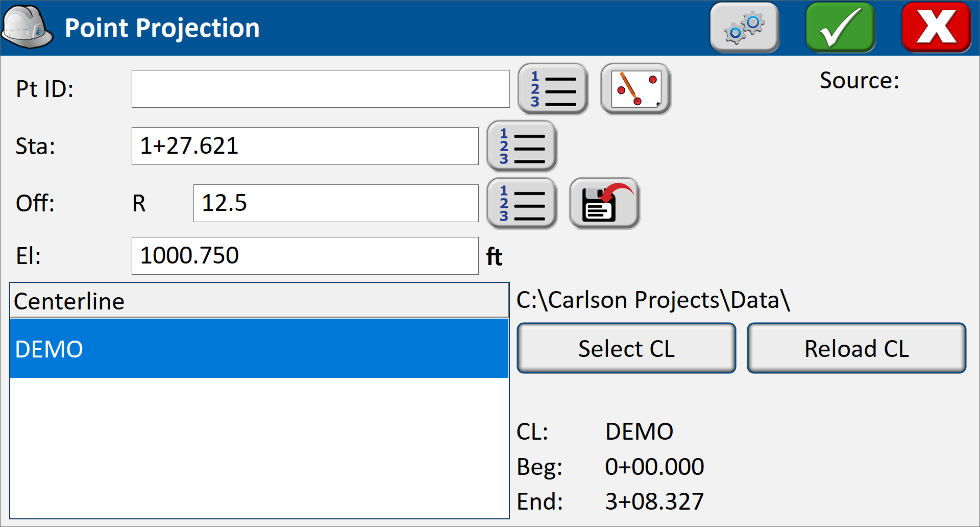Click the Pt ID input field

click(x=321, y=89)
